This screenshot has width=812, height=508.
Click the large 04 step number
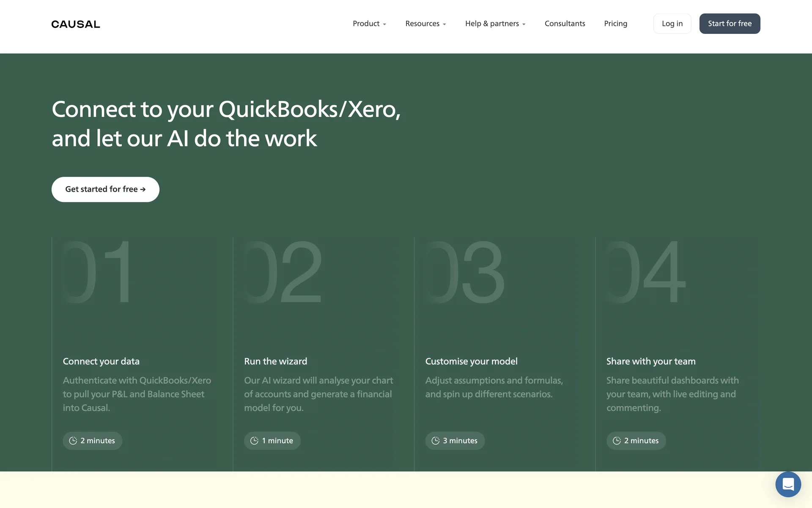[645, 272]
